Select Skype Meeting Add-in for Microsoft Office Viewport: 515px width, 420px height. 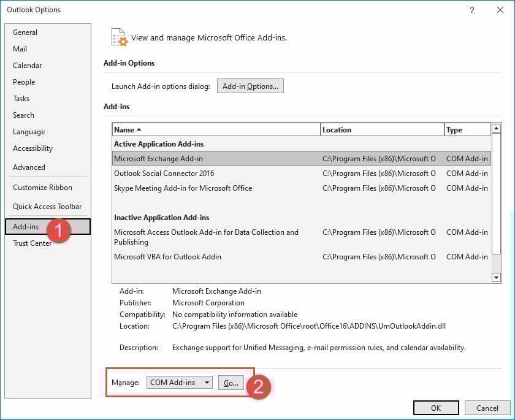coord(302,188)
